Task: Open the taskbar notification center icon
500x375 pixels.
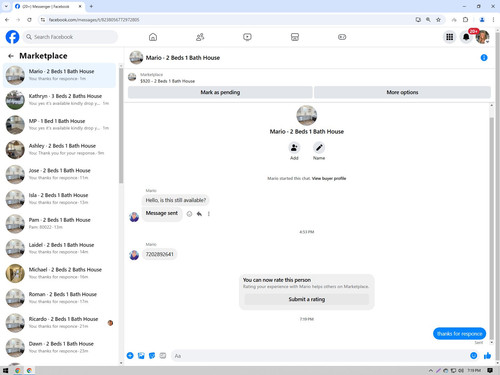Action: pyautogui.click(x=490, y=370)
